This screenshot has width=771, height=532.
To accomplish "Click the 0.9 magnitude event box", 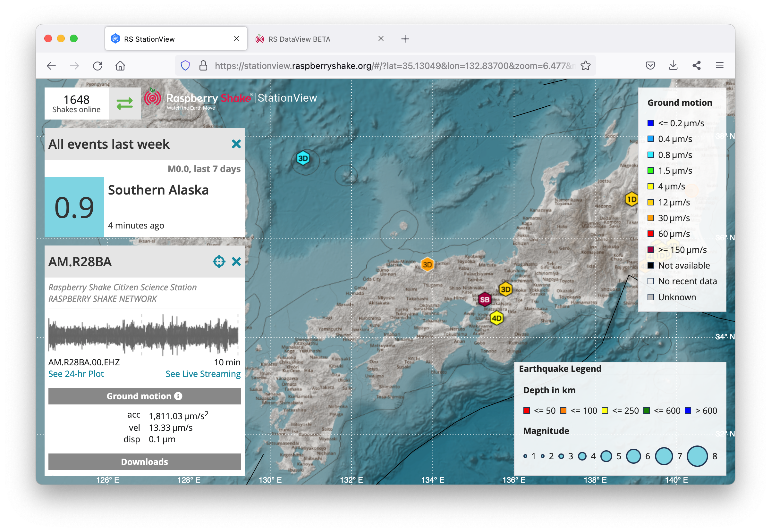I will [x=74, y=207].
